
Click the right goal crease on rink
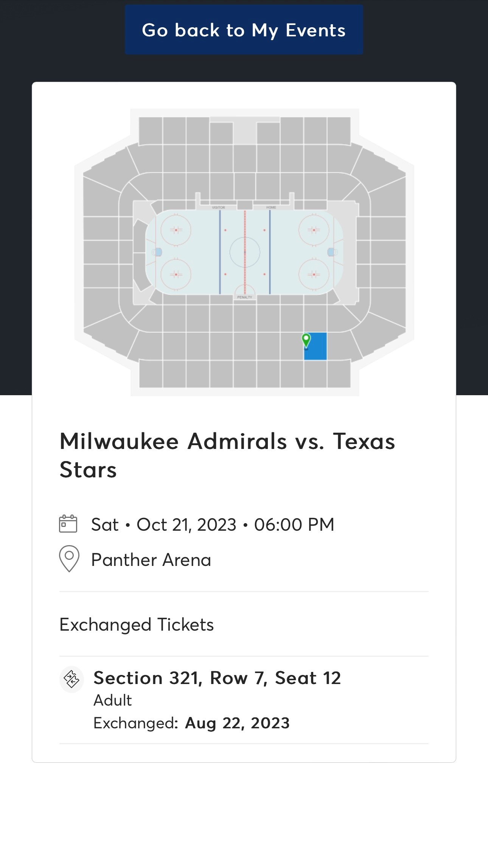point(332,252)
